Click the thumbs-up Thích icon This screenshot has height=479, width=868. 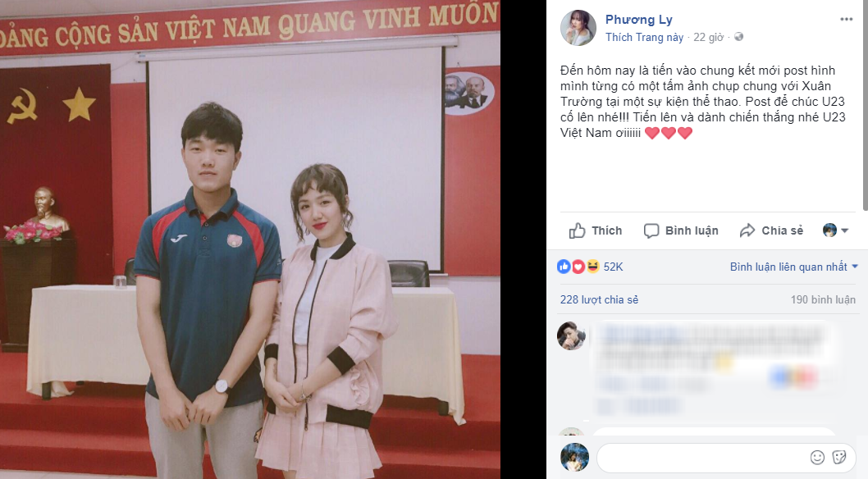(577, 230)
